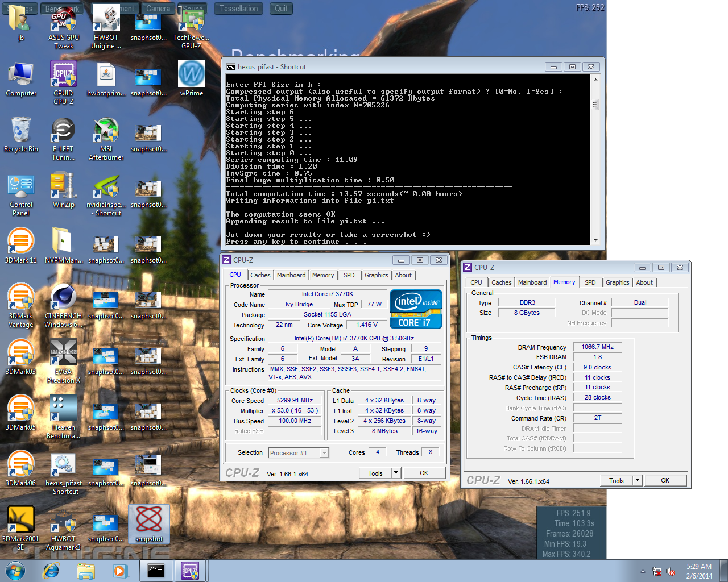Open SPD tab in CPU-Z processor window
This screenshot has width=728, height=582.
349,275
